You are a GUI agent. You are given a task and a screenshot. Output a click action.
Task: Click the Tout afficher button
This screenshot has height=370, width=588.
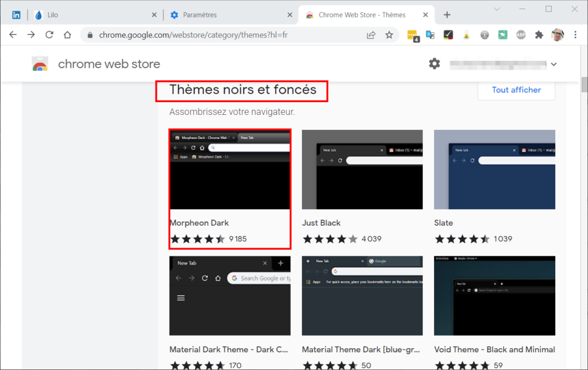[x=516, y=90]
